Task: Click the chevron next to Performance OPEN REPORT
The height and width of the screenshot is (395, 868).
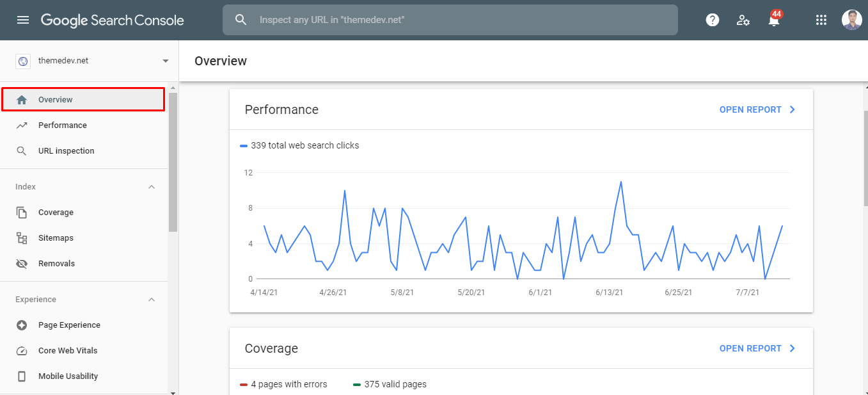Action: (x=792, y=109)
